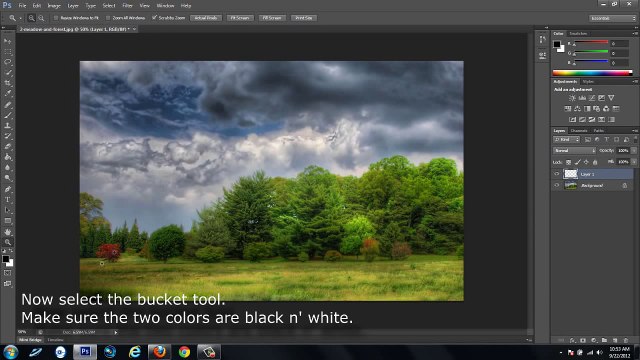Screen dimensions: 640x360
Task: Select the Magic Wand tool
Action: tap(7, 73)
